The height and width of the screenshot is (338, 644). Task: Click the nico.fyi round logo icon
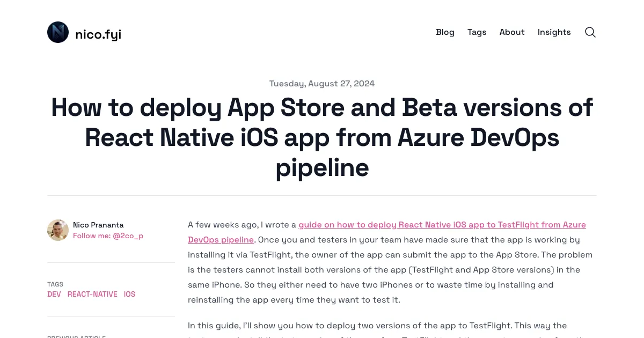click(x=58, y=32)
